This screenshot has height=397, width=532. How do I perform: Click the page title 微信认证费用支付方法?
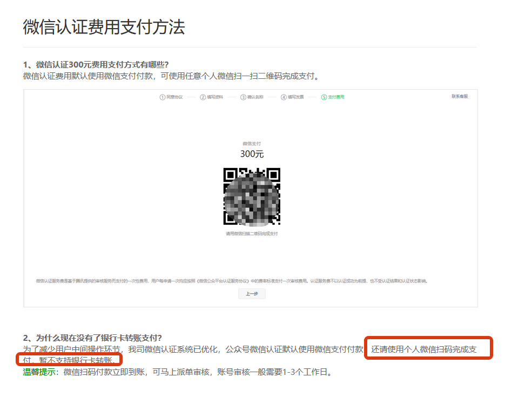(104, 27)
